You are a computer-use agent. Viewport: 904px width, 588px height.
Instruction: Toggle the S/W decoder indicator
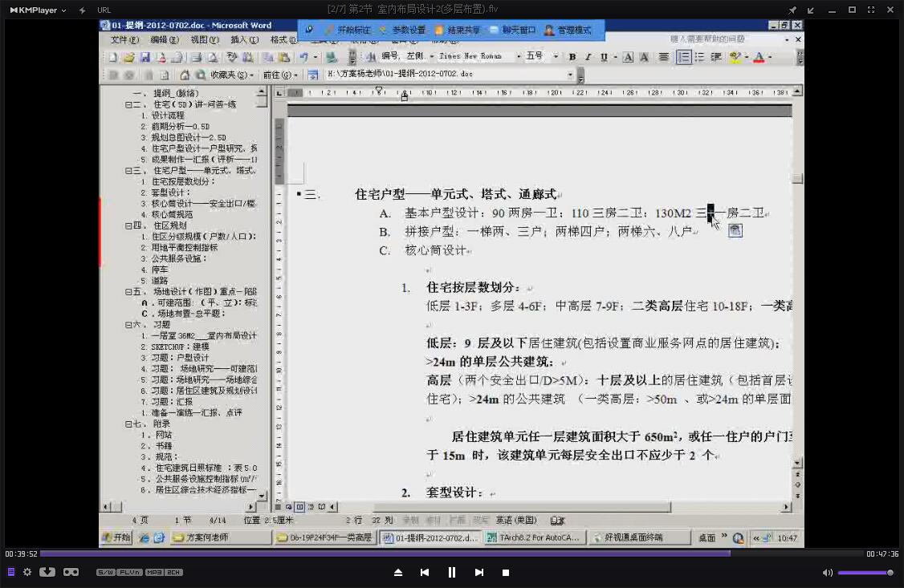point(105,573)
